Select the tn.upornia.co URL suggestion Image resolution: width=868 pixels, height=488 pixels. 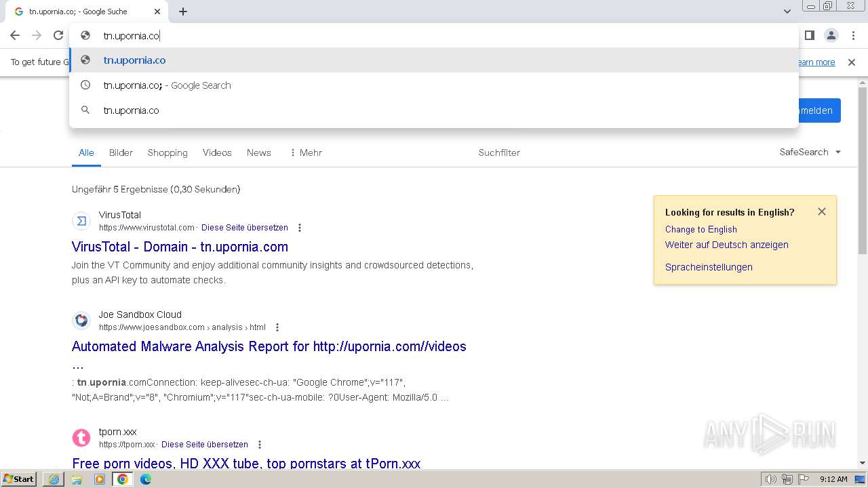[x=434, y=60]
